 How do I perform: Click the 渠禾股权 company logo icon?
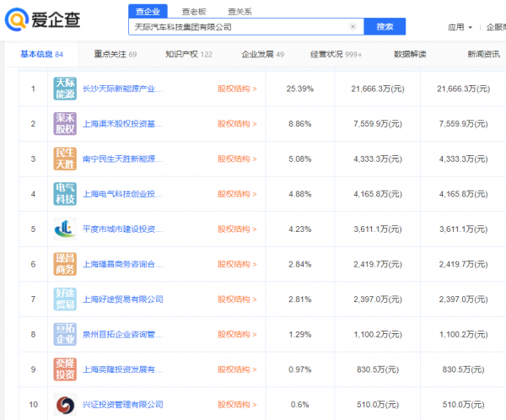(x=65, y=123)
